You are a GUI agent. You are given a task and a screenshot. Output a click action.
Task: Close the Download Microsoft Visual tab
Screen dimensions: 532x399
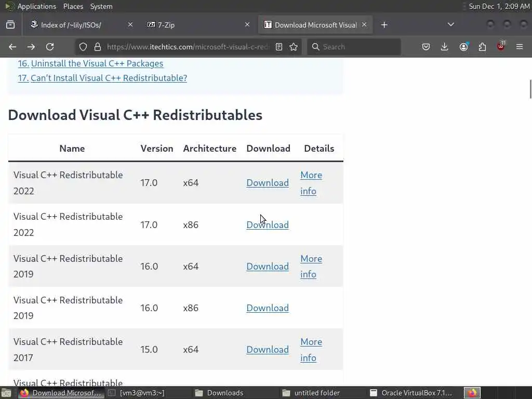(x=364, y=24)
